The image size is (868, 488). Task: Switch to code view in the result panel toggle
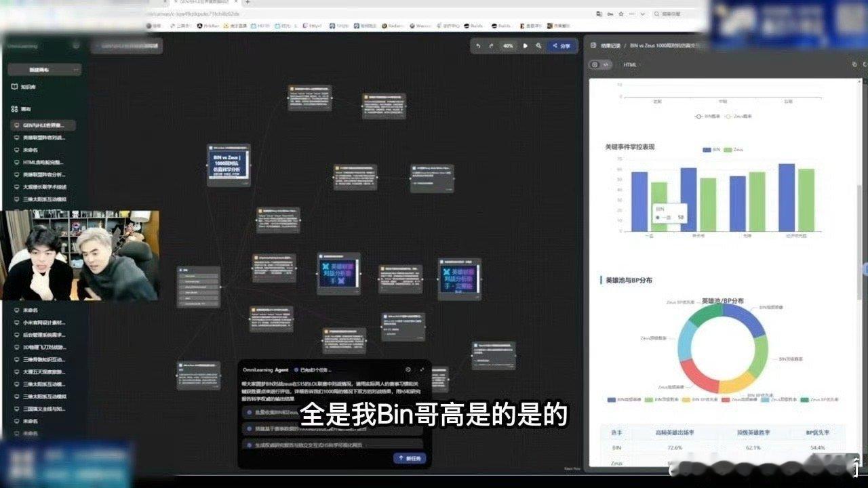point(607,64)
